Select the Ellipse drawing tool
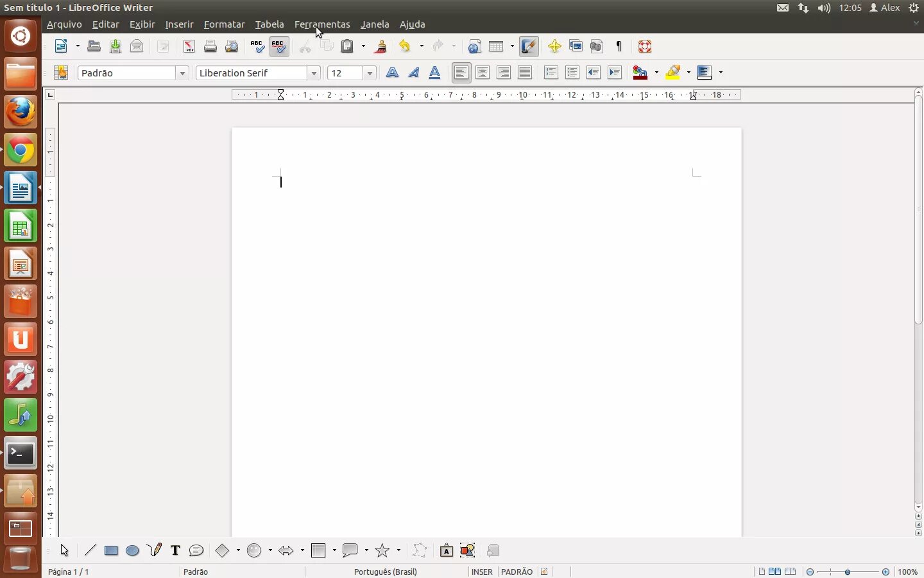 (x=132, y=550)
